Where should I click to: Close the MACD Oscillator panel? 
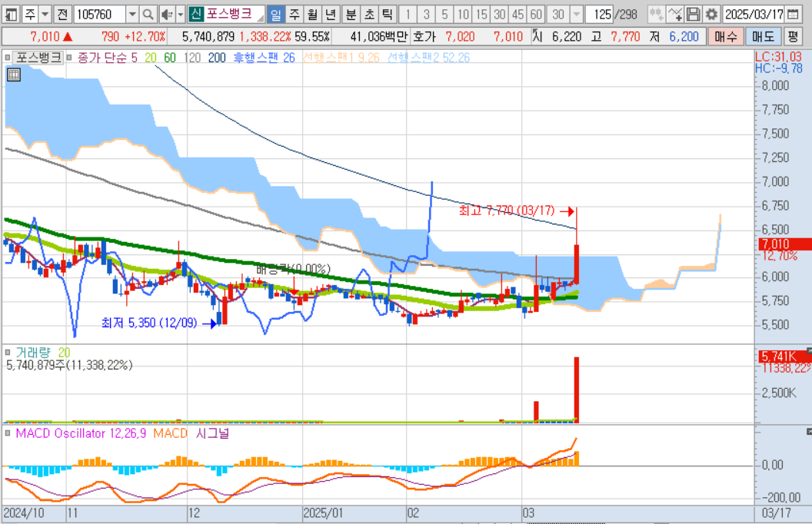click(809, 431)
